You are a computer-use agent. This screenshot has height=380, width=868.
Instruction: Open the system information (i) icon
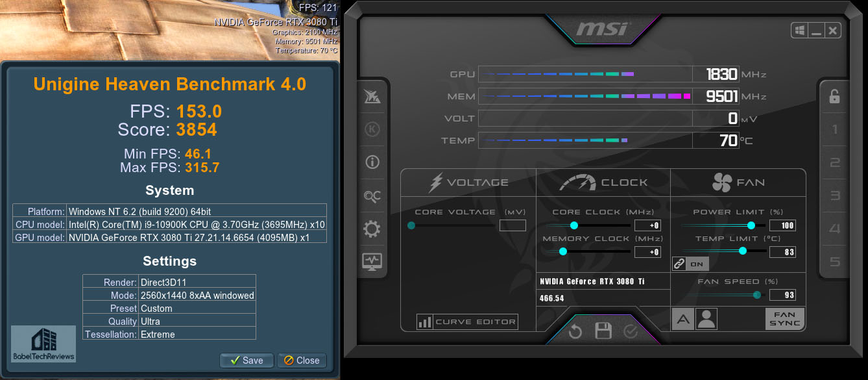372,162
